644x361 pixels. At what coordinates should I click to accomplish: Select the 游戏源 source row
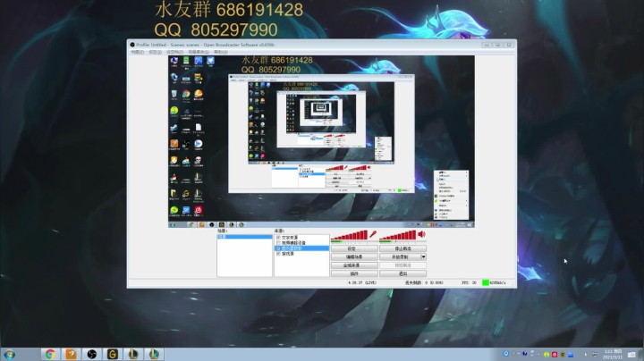click(x=301, y=254)
